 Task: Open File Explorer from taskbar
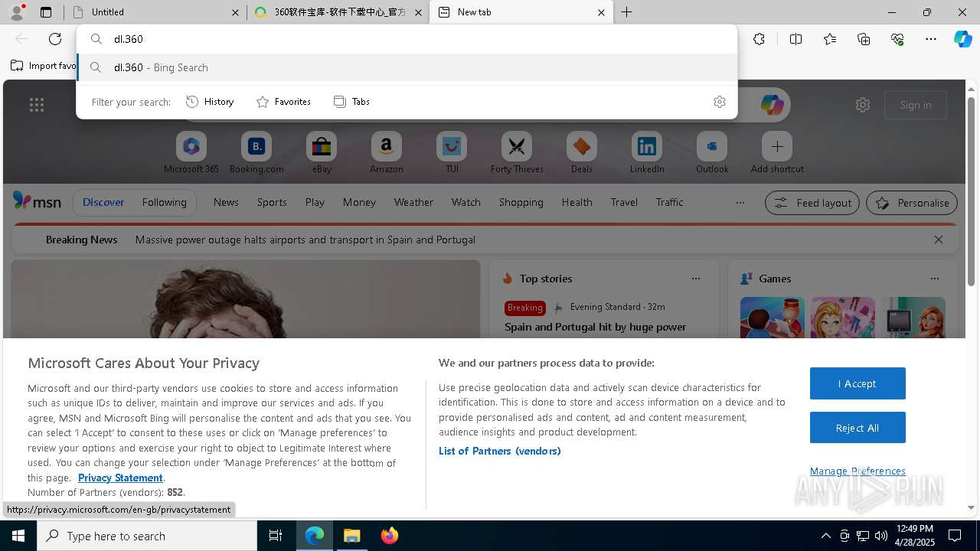(352, 536)
